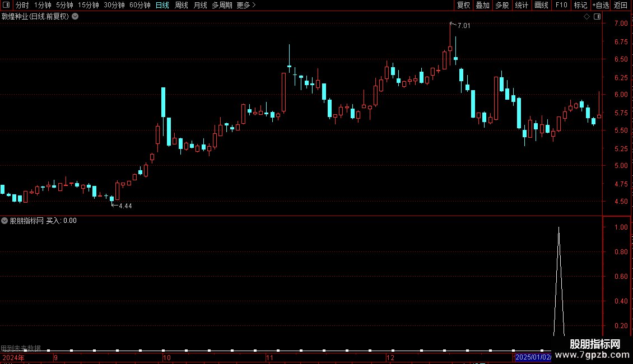Select the 日线 daily chart tab
Viewport: 633px width, 364px height.
click(162, 5)
